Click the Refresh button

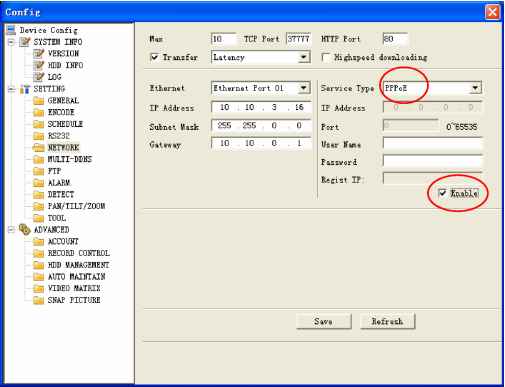click(387, 321)
